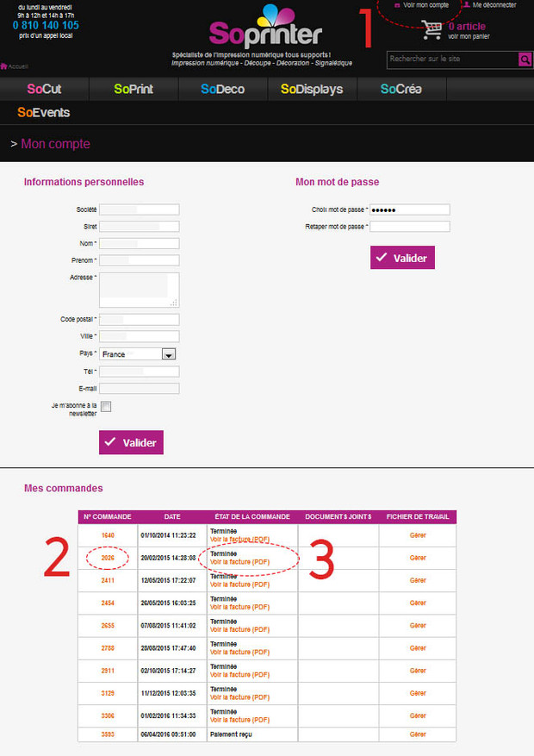Open order number 2911
Image resolution: width=534 pixels, height=756 pixels.
point(108,671)
